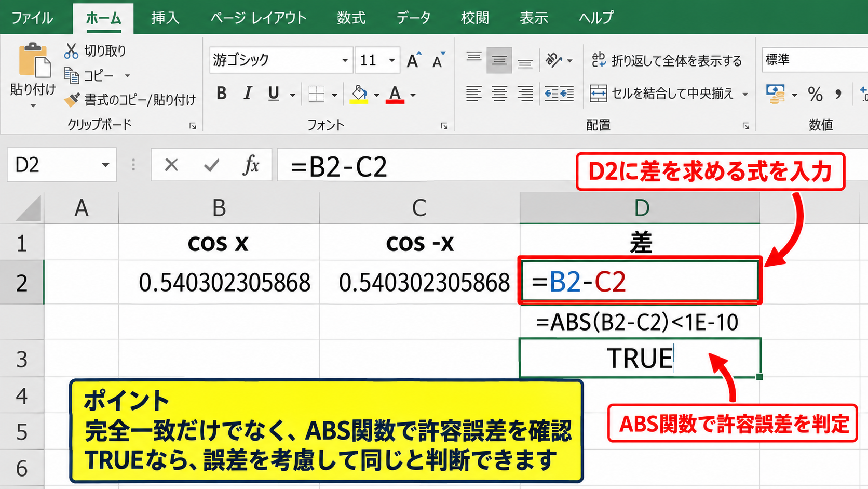The image size is (868, 489).
Task: Click the percent style icon
Action: [x=815, y=94]
